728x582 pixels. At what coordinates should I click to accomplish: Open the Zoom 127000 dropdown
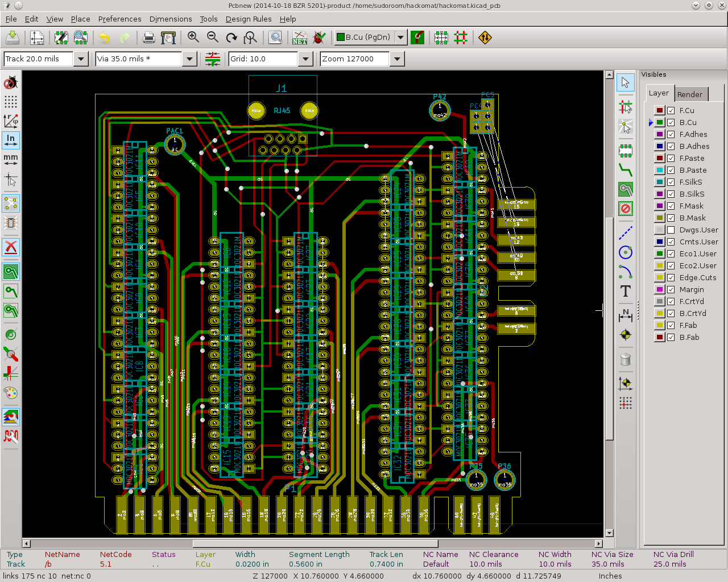397,59
